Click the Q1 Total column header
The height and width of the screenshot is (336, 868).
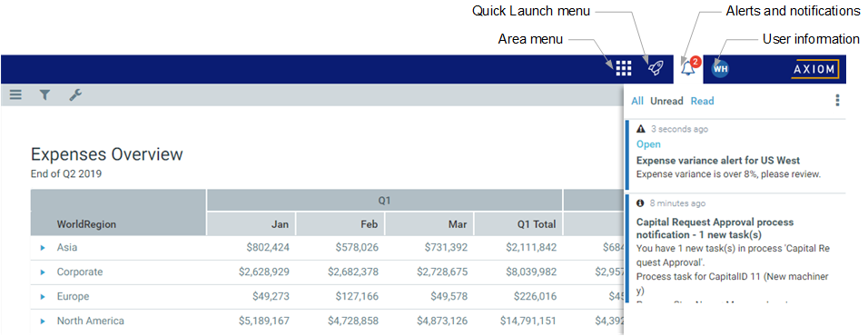pos(518,224)
